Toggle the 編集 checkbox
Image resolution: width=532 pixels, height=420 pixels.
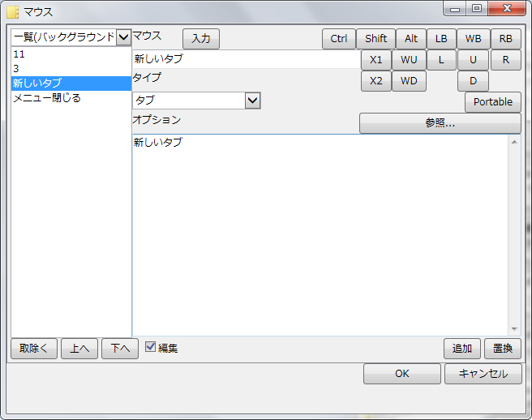click(150, 347)
